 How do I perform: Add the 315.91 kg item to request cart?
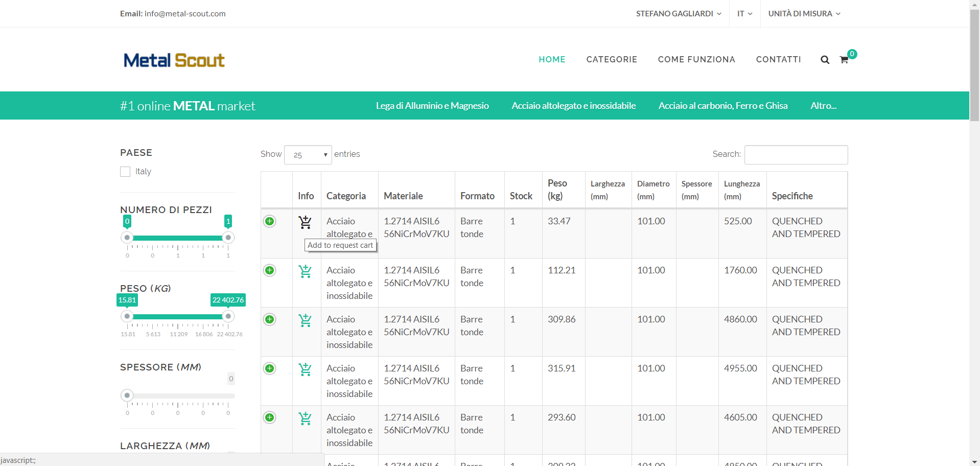coord(305,369)
